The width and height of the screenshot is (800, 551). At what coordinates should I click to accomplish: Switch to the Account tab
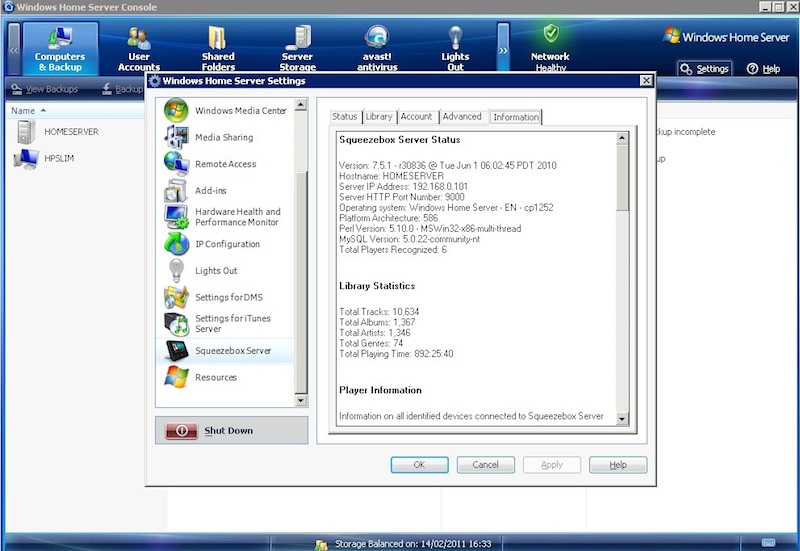click(416, 117)
